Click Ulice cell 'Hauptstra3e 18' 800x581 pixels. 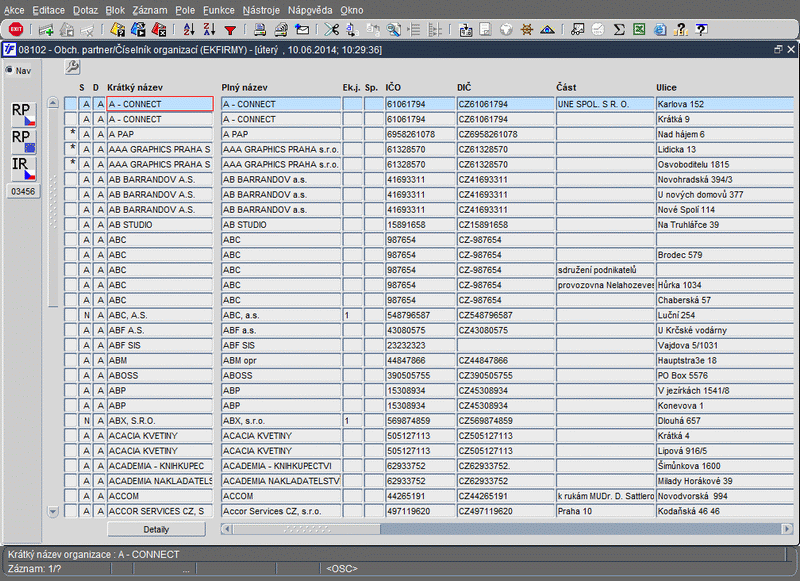point(724,361)
